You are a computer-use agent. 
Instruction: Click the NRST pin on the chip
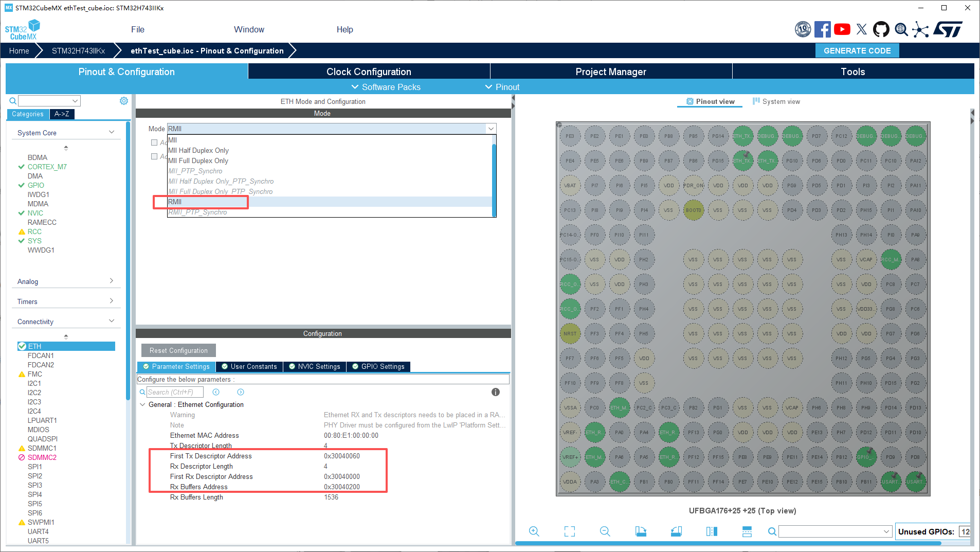[570, 333]
